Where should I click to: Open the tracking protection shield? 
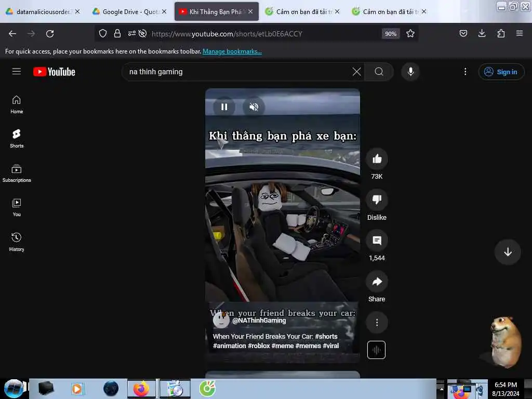point(103,33)
